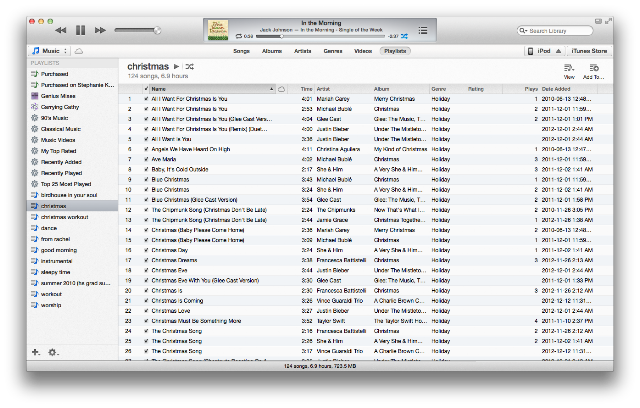This screenshot has height=408, width=640.
Task: Eject the iPod device
Action: (558, 51)
